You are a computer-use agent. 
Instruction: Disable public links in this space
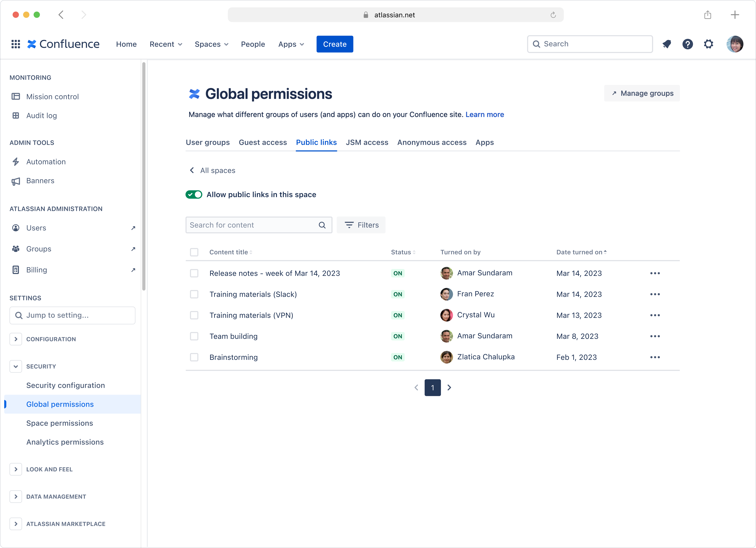(x=194, y=194)
